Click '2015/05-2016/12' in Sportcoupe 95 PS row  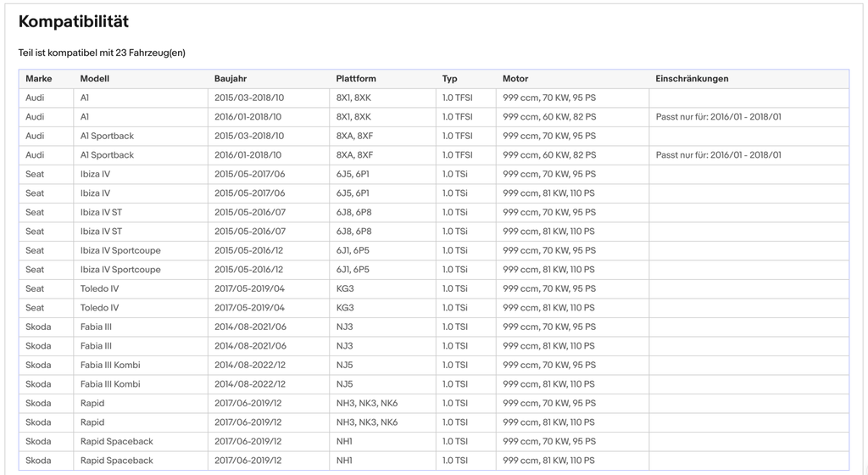[x=248, y=251]
